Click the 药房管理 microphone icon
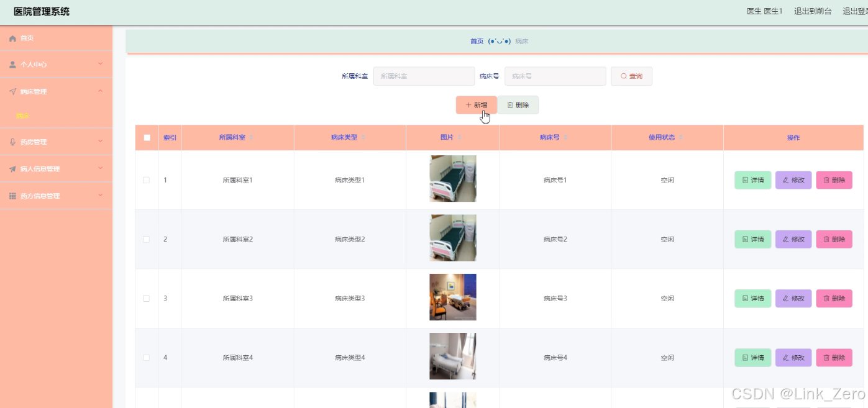This screenshot has width=868, height=408. (11, 142)
